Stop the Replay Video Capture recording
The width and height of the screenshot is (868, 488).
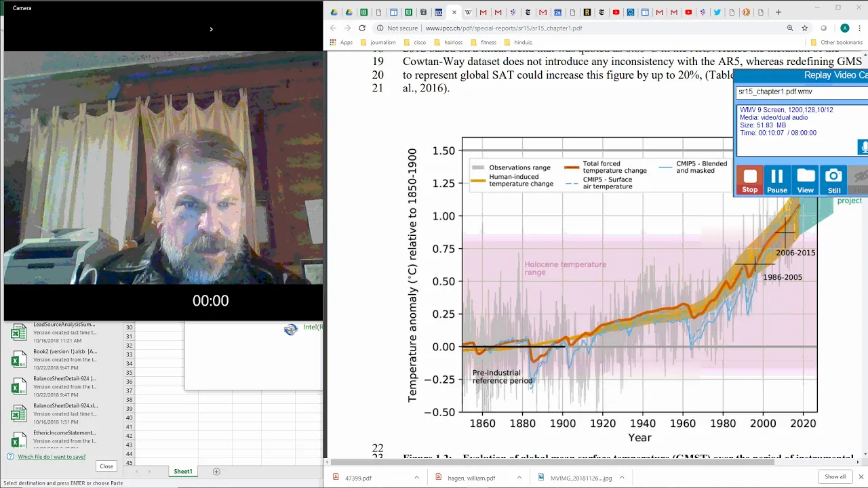click(x=749, y=181)
